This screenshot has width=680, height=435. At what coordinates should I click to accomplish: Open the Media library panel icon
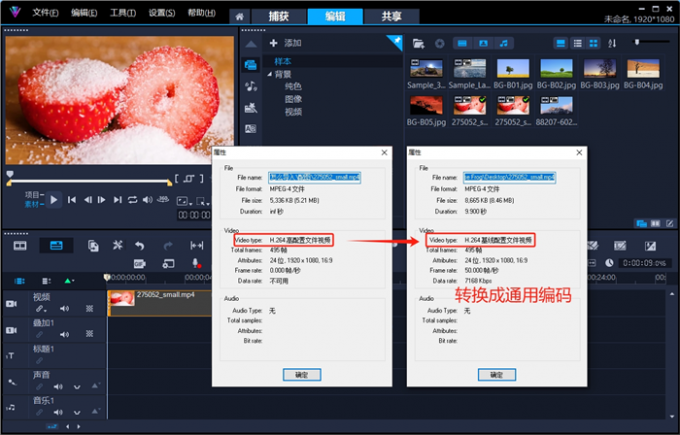point(251,65)
